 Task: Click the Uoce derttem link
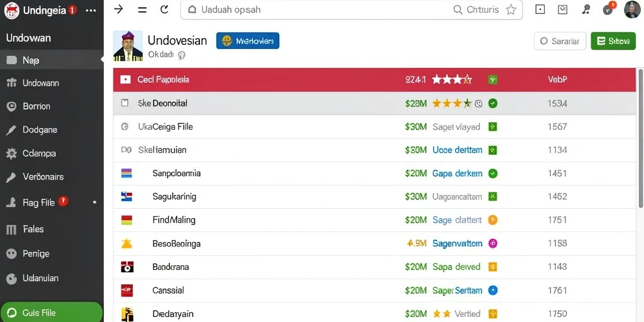(457, 150)
